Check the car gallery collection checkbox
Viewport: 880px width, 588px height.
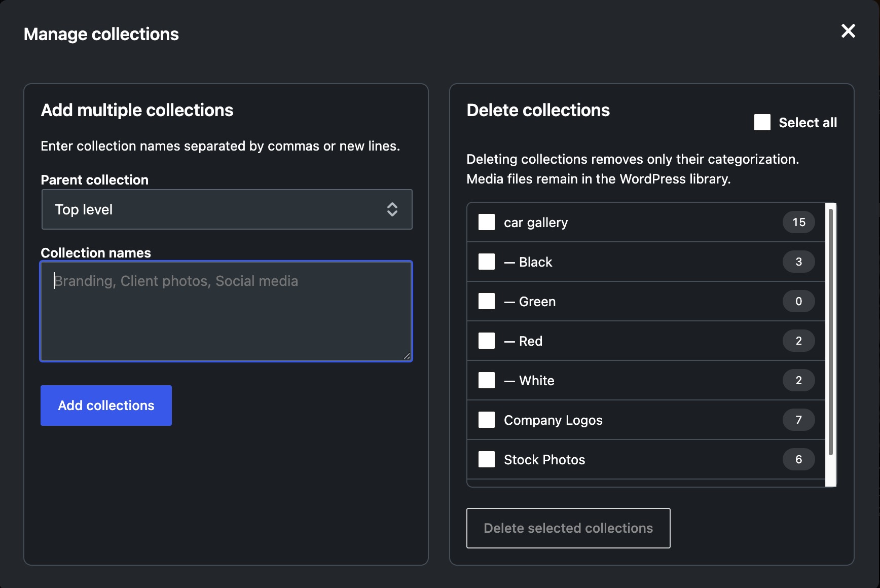(487, 222)
